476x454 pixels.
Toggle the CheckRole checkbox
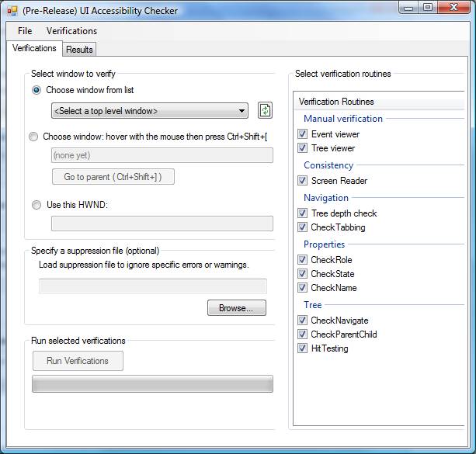(303, 260)
